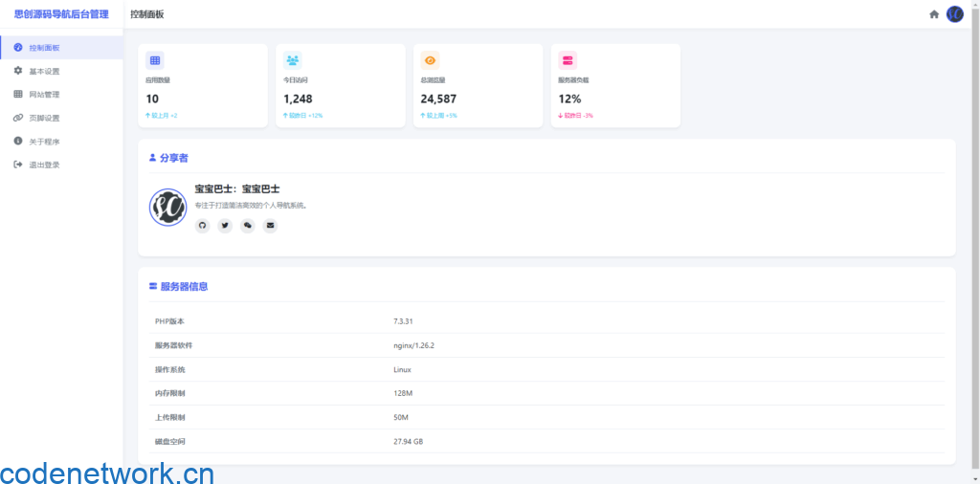The width and height of the screenshot is (980, 484).
Task: Open the user avatar in the top-right corner
Action: click(x=954, y=14)
